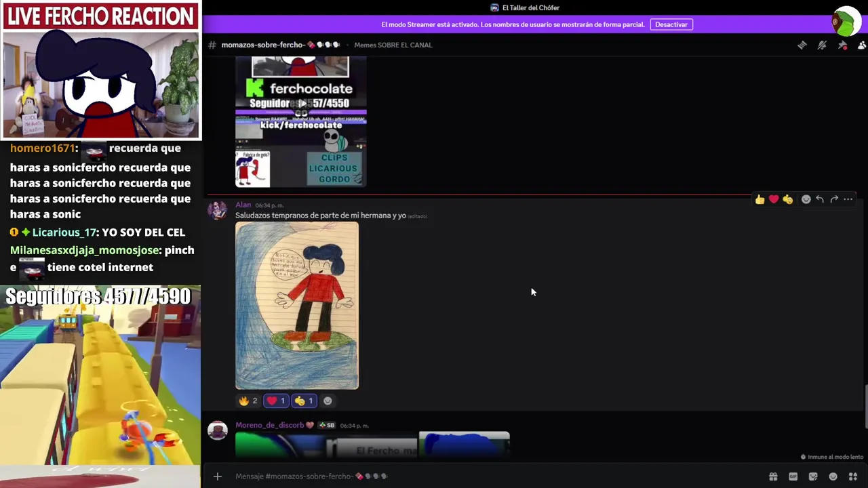
Task: Click Milanesasxdjaja_momosjose username in chat
Action: pos(85,250)
